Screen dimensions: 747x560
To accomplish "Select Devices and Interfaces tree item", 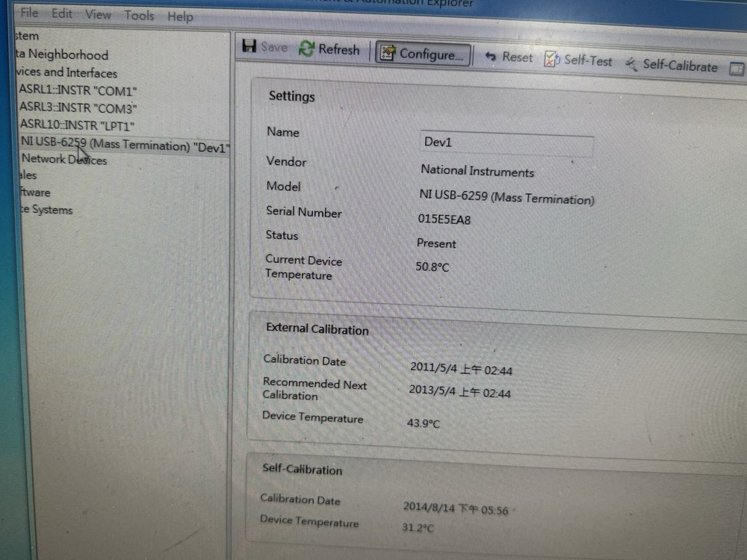I will (66, 72).
